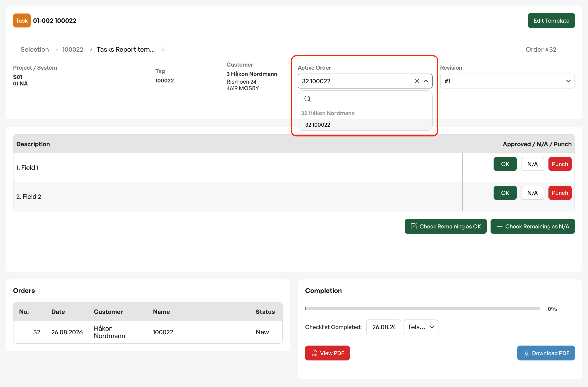Click the No. column header in Orders

[x=24, y=312]
